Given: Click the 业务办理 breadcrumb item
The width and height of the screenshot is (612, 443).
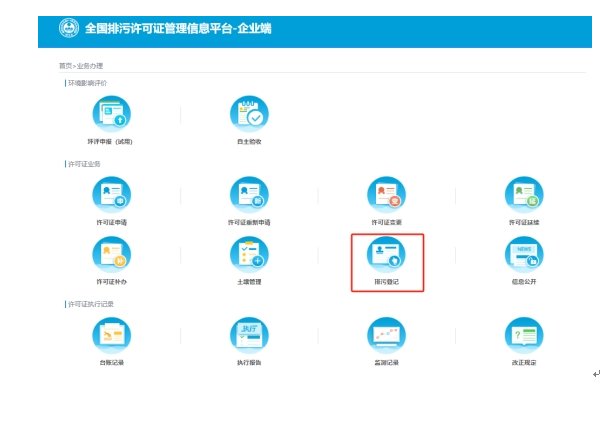Looking at the screenshot, I should pyautogui.click(x=90, y=66).
